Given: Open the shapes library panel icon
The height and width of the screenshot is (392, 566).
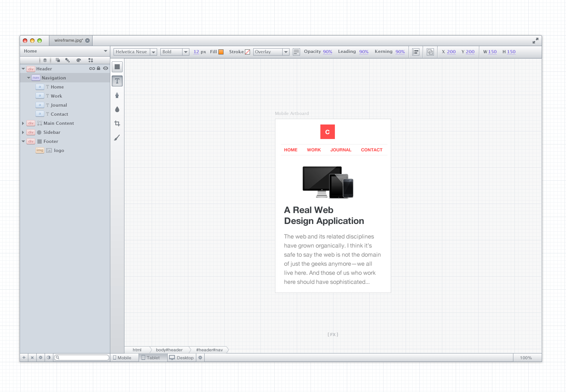Looking at the screenshot, I should click(x=91, y=60).
